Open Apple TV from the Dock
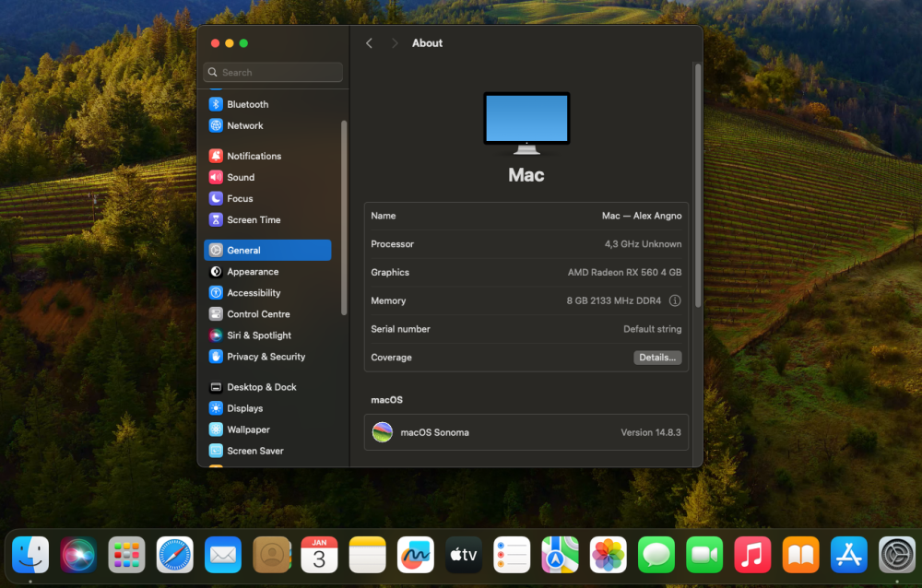 (x=464, y=555)
